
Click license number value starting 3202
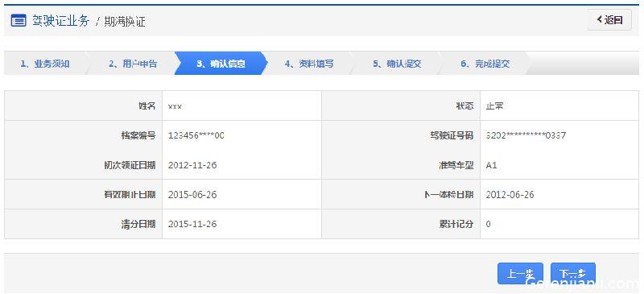526,135
